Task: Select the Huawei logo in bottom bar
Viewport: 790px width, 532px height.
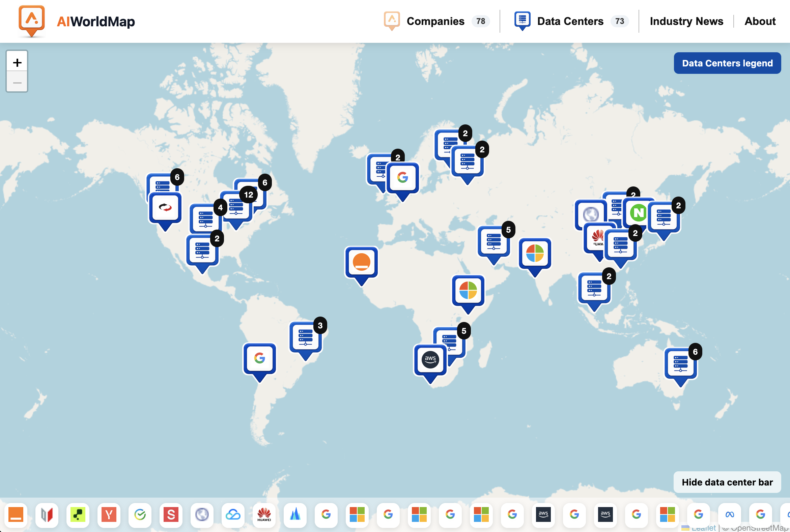Action: point(264,515)
